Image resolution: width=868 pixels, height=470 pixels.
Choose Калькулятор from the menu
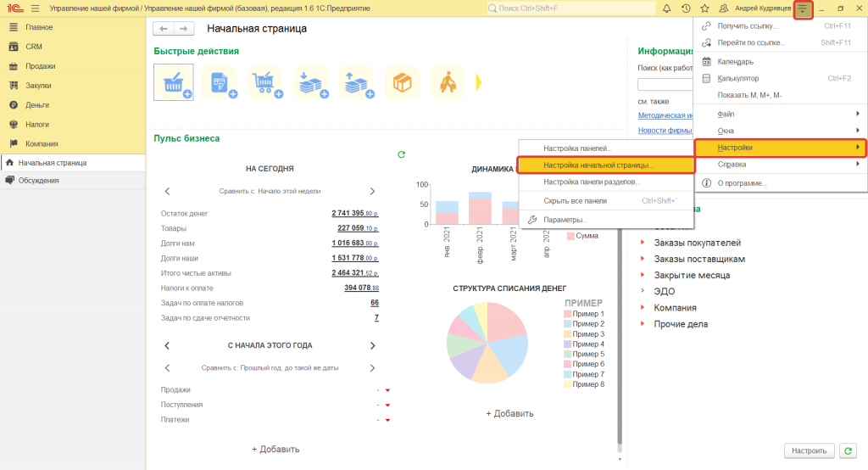[x=737, y=78]
